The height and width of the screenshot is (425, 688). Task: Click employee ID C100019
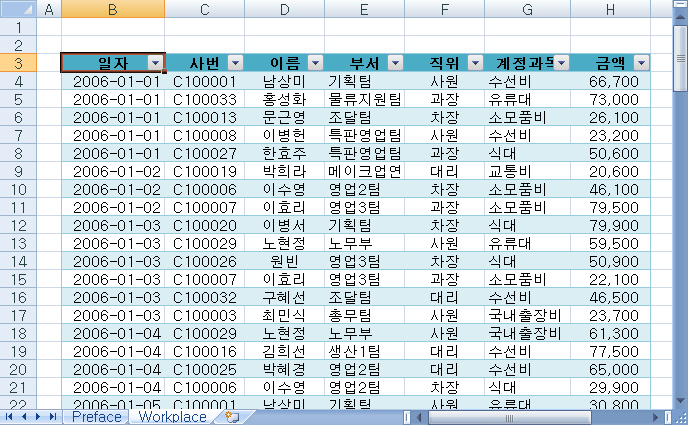pyautogui.click(x=204, y=171)
